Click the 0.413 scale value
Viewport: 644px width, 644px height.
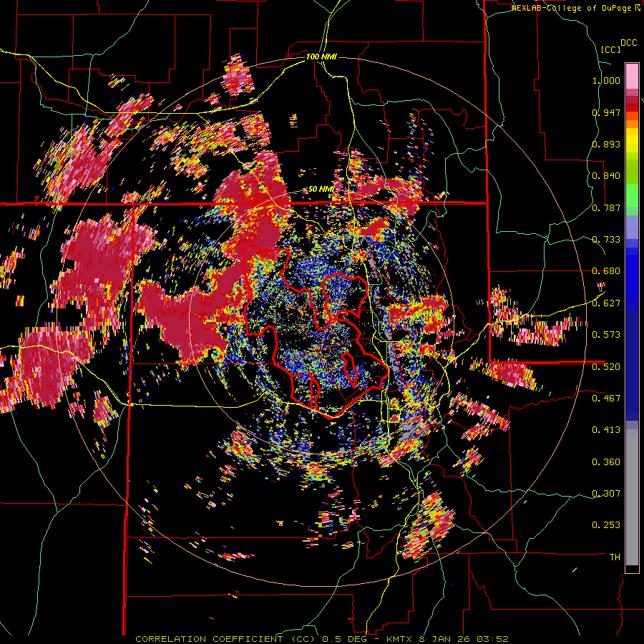coord(606,430)
